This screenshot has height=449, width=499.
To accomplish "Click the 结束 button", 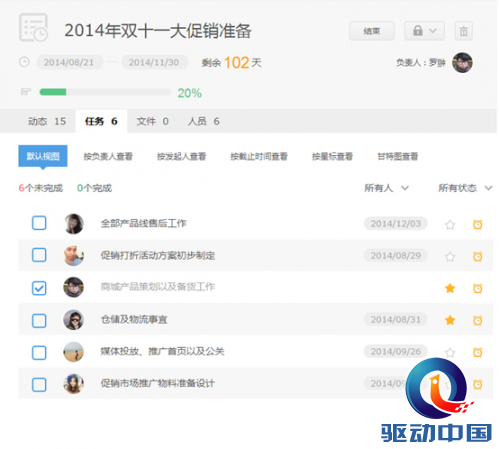I will point(372,31).
